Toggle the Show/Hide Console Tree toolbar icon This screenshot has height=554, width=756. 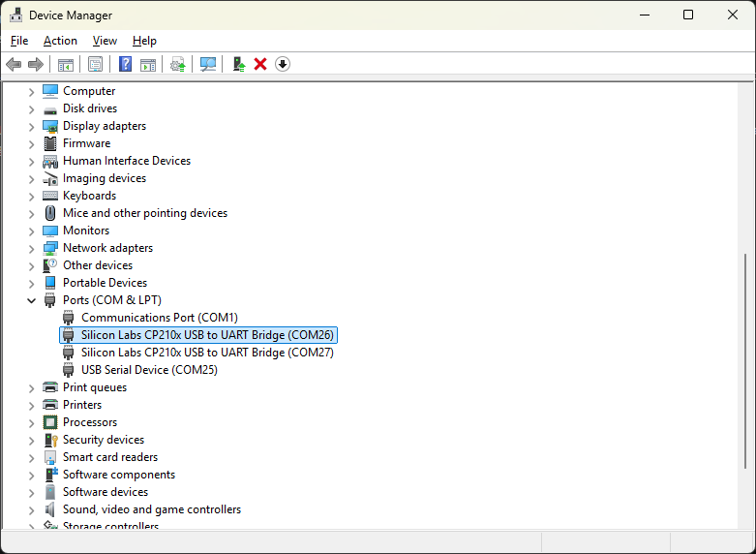pyautogui.click(x=66, y=64)
